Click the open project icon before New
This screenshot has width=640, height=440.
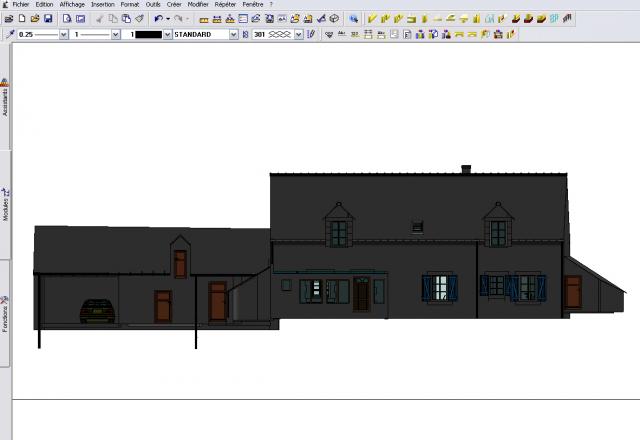point(9,18)
